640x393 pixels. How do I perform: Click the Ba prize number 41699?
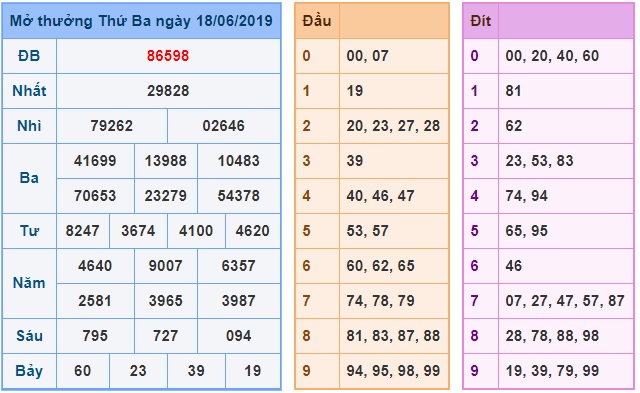pyautogui.click(x=95, y=161)
